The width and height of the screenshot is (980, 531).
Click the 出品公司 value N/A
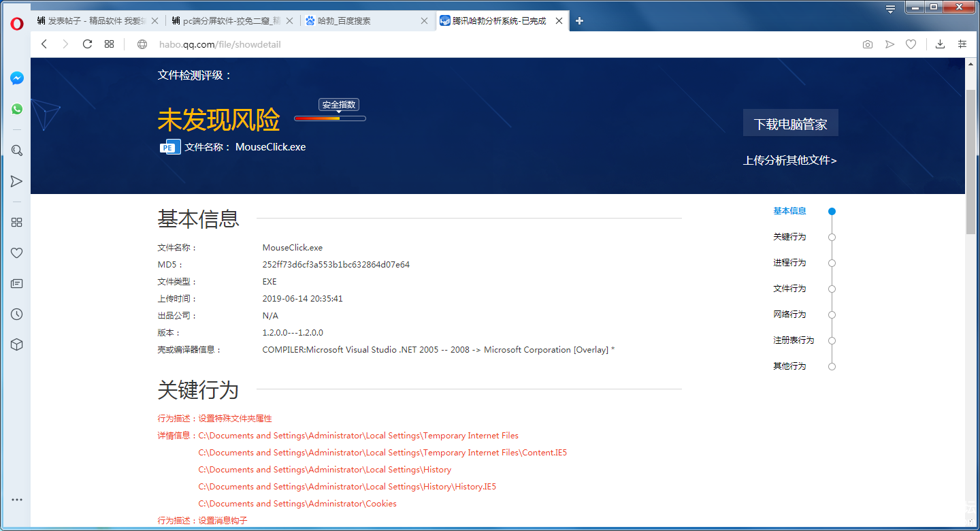pyautogui.click(x=270, y=316)
